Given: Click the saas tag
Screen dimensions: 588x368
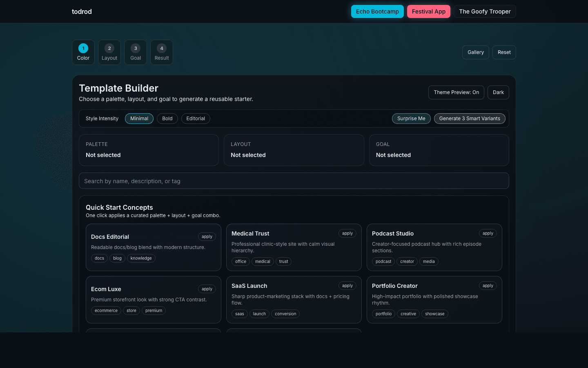Looking at the screenshot, I should pyautogui.click(x=240, y=314).
